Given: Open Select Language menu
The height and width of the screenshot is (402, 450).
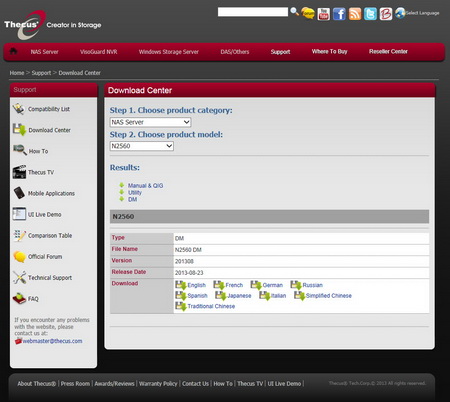Looking at the screenshot, I should (x=417, y=13).
